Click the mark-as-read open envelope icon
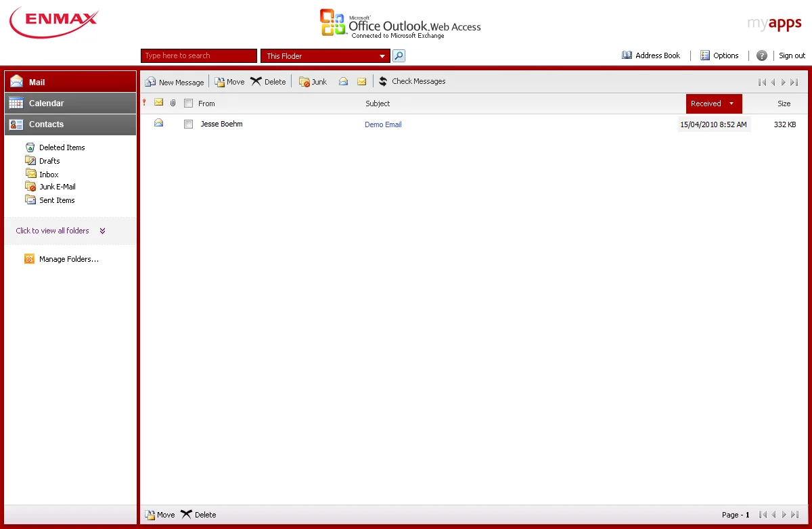Screen dimensions: 812x529 344,81
